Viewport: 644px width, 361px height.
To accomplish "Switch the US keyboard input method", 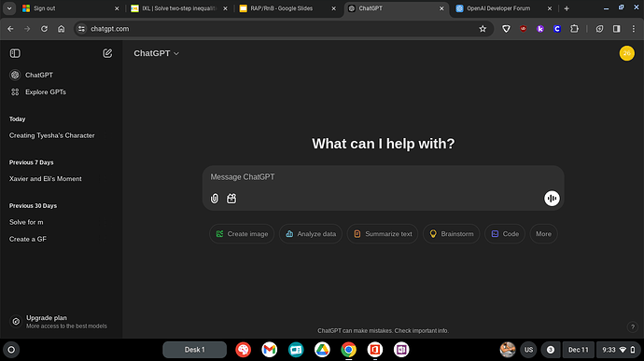I will coord(528,350).
